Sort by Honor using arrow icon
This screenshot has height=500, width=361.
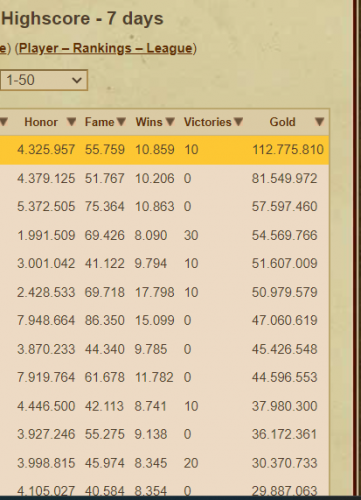(71, 122)
